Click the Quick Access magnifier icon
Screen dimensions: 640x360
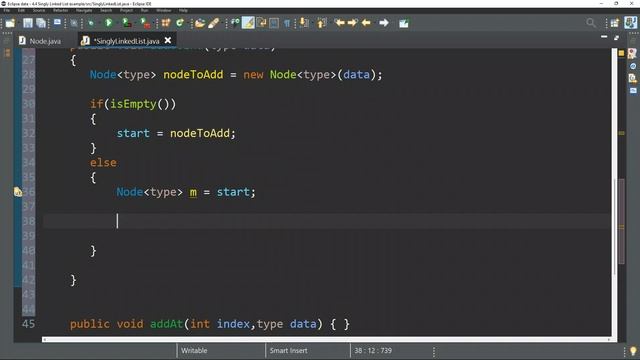point(591,23)
